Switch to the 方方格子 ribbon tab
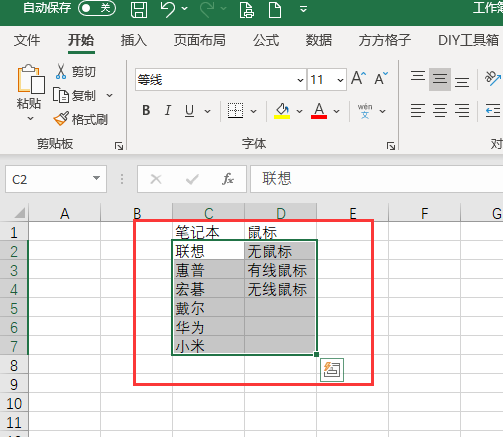Image resolution: width=503 pixels, height=437 pixels. pos(385,40)
